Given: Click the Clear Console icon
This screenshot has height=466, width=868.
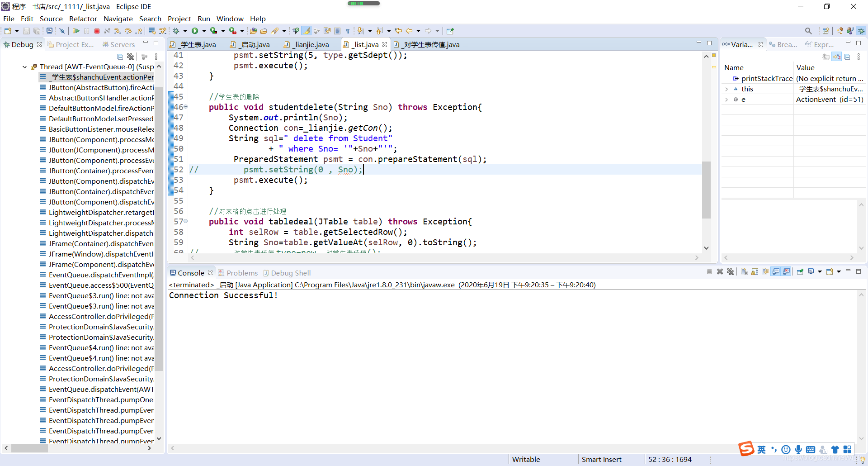Looking at the screenshot, I should [x=744, y=271].
